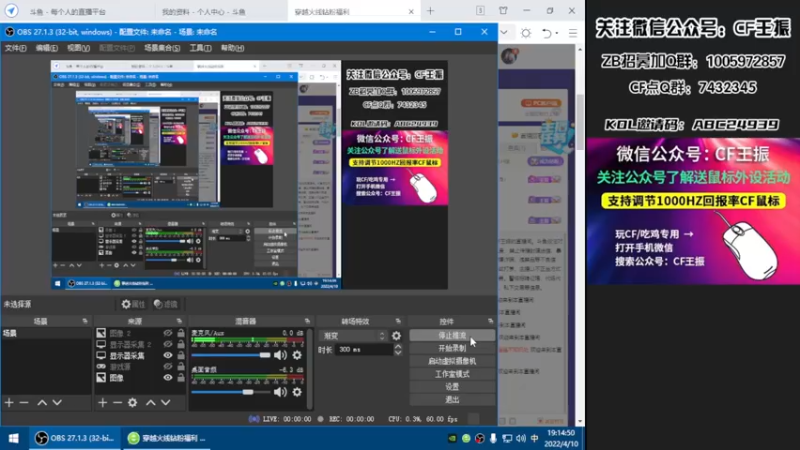This screenshot has height=450, width=800.
Task: Click the browser sun brightness icon
Action: [x=526, y=33]
